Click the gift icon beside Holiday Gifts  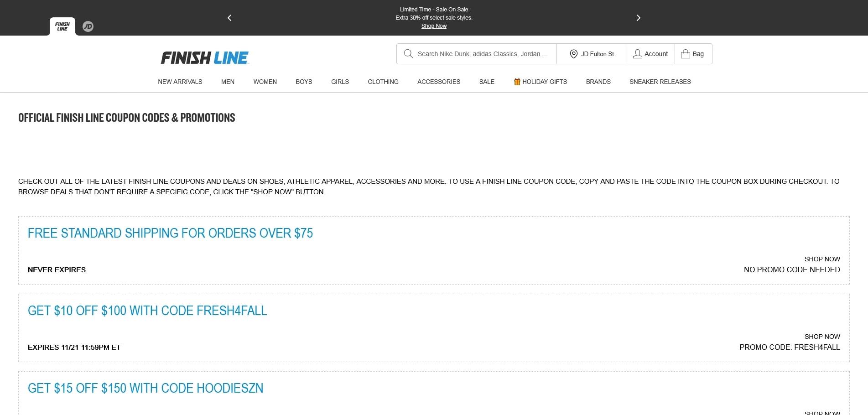point(517,82)
